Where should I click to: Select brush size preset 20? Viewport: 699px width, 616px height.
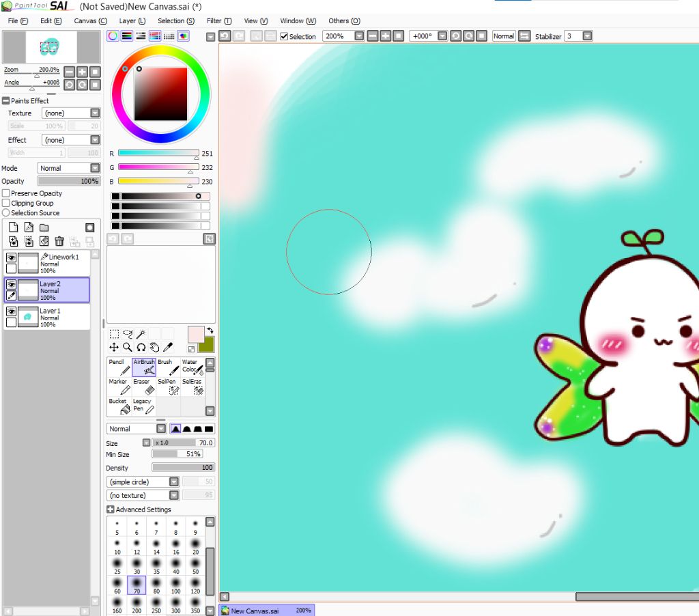tap(195, 546)
